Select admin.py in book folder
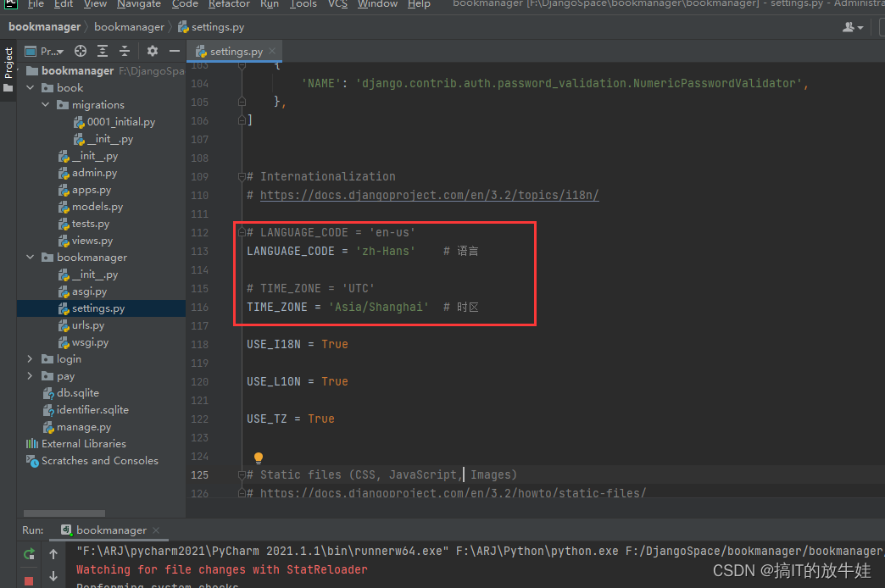Screen dimensions: 885x588 (x=87, y=173)
